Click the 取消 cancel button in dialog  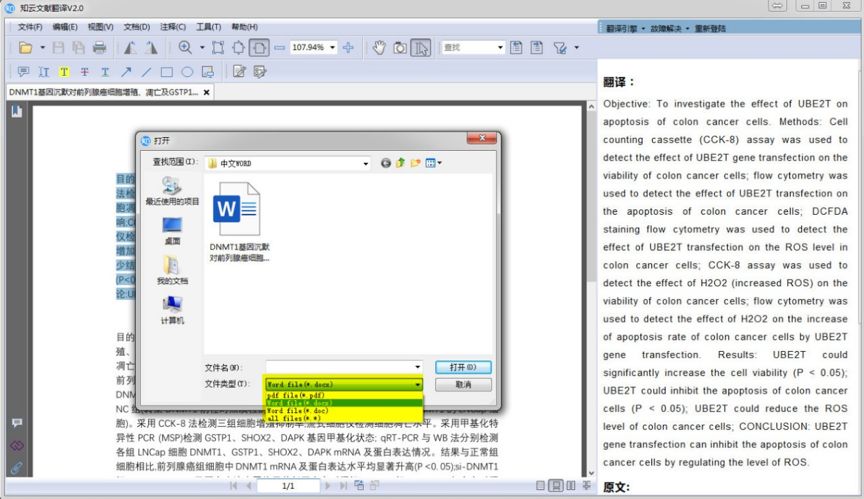[x=463, y=384]
